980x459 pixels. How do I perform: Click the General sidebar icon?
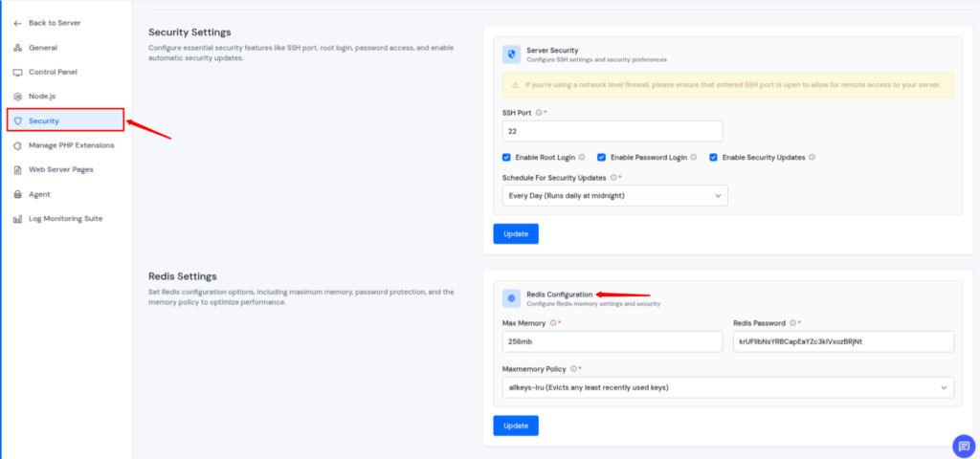coord(18,48)
